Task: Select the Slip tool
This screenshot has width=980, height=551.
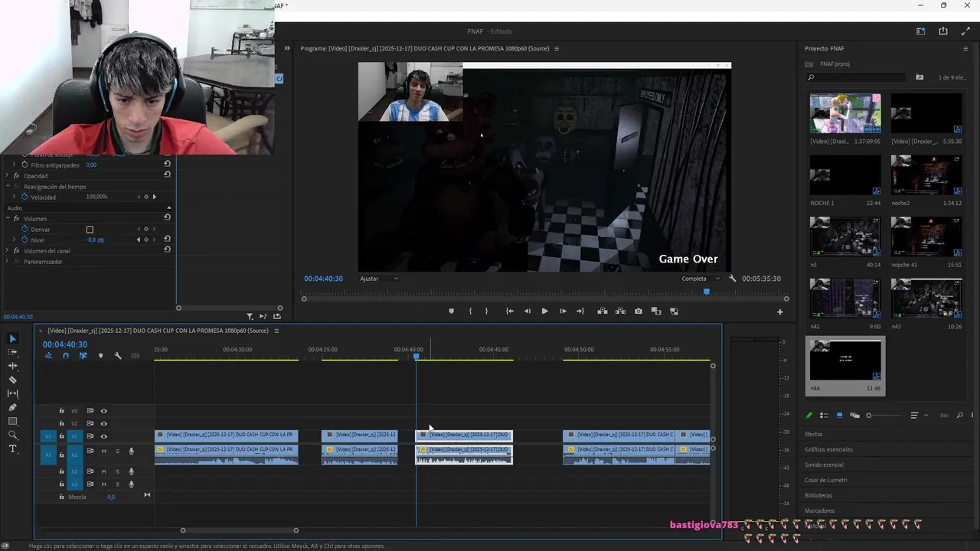Action: (12, 393)
